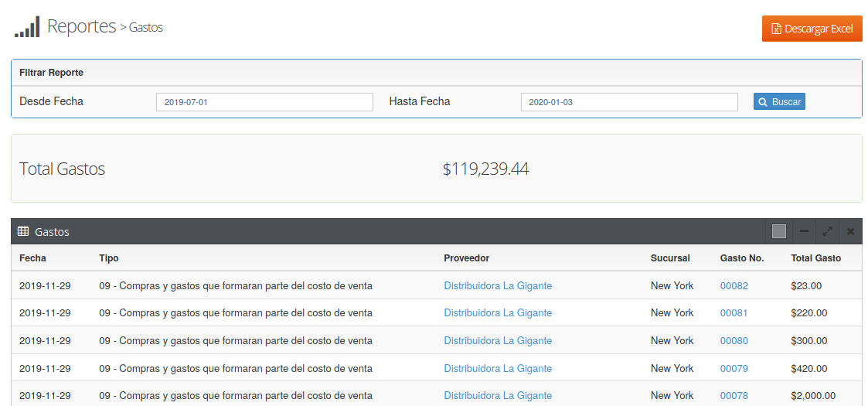
Task: Open expense number 00082
Action: click(x=734, y=285)
